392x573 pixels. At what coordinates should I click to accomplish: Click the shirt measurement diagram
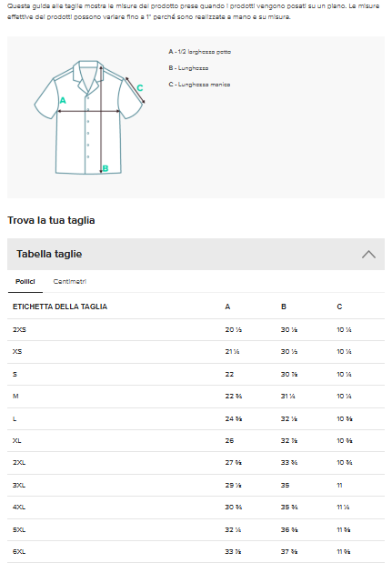tap(89, 117)
